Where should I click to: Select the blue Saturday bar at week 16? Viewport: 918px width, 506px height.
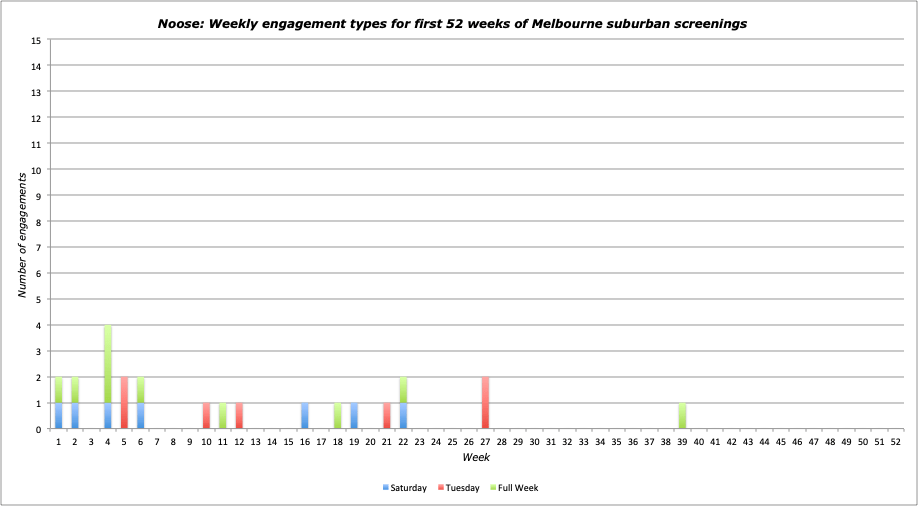click(305, 416)
